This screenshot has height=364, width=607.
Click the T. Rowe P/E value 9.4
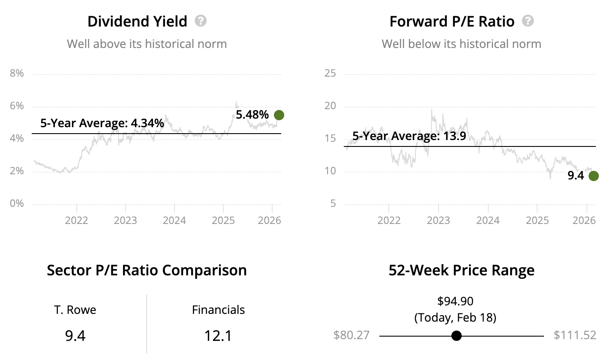[x=75, y=336]
